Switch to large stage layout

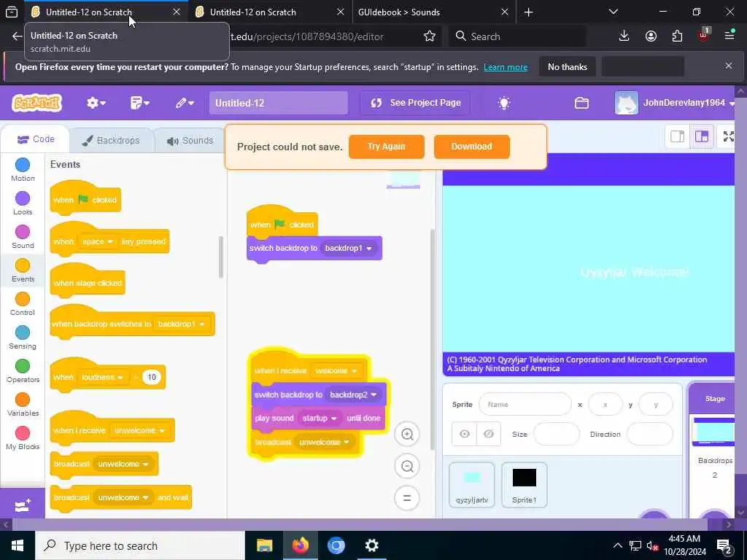[702, 136]
